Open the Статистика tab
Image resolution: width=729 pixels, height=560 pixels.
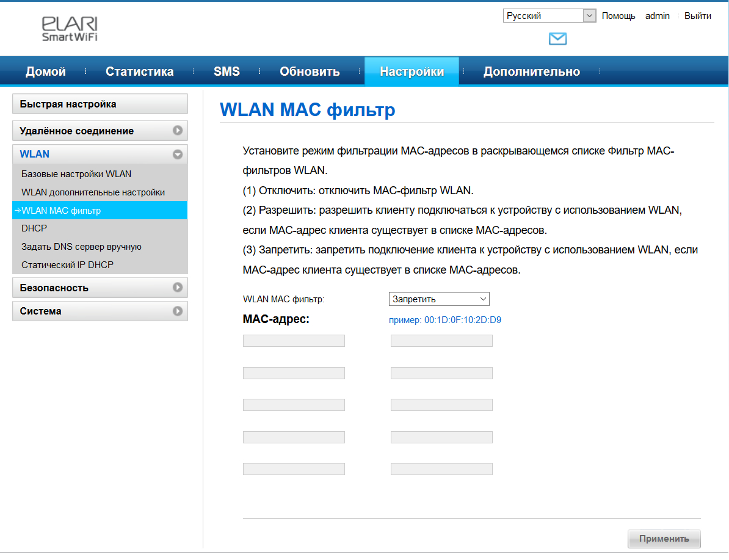[x=139, y=71]
